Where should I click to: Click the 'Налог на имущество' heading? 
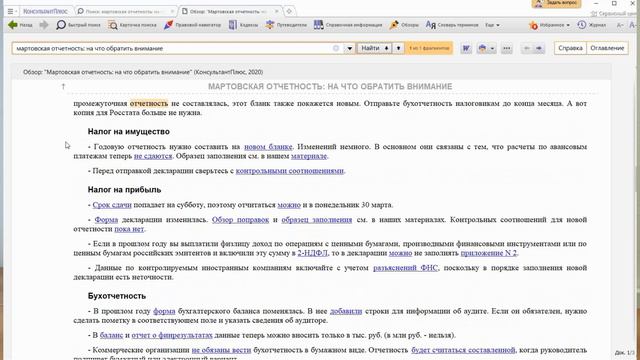129,131
